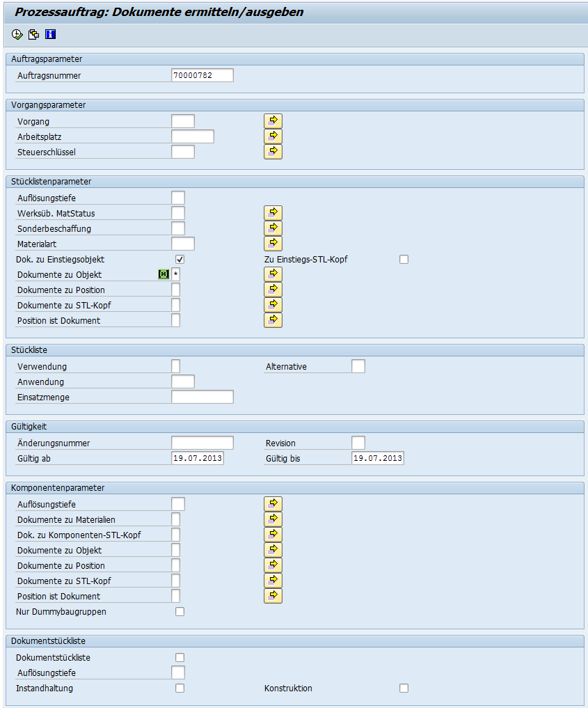The width and height of the screenshot is (588, 708).
Task: Open the blue Information icon
Action: click(x=50, y=34)
